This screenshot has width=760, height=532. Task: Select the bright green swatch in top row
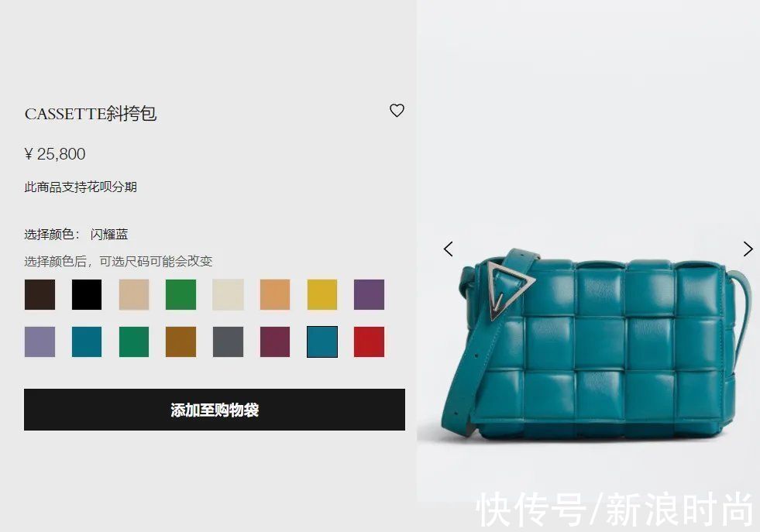[181, 294]
